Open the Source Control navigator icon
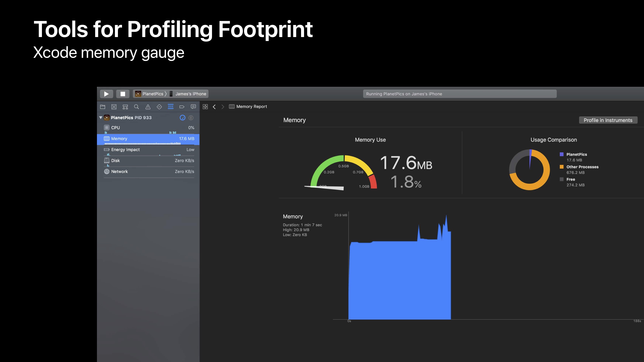The height and width of the screenshot is (362, 644). [x=114, y=107]
